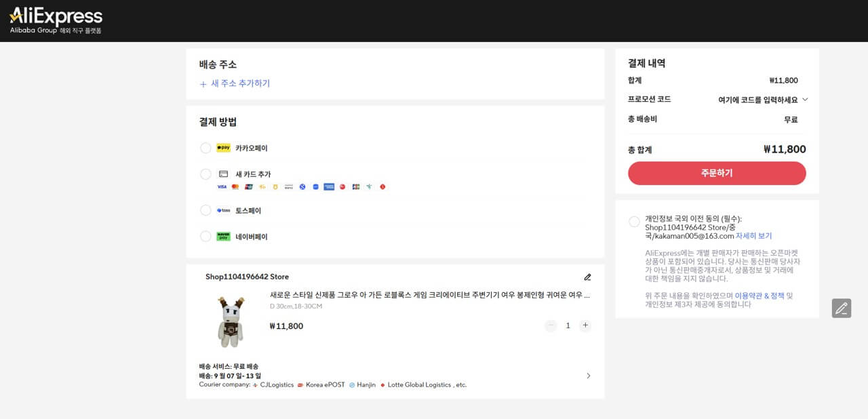Open shipping details with right chevron arrow

(x=588, y=376)
